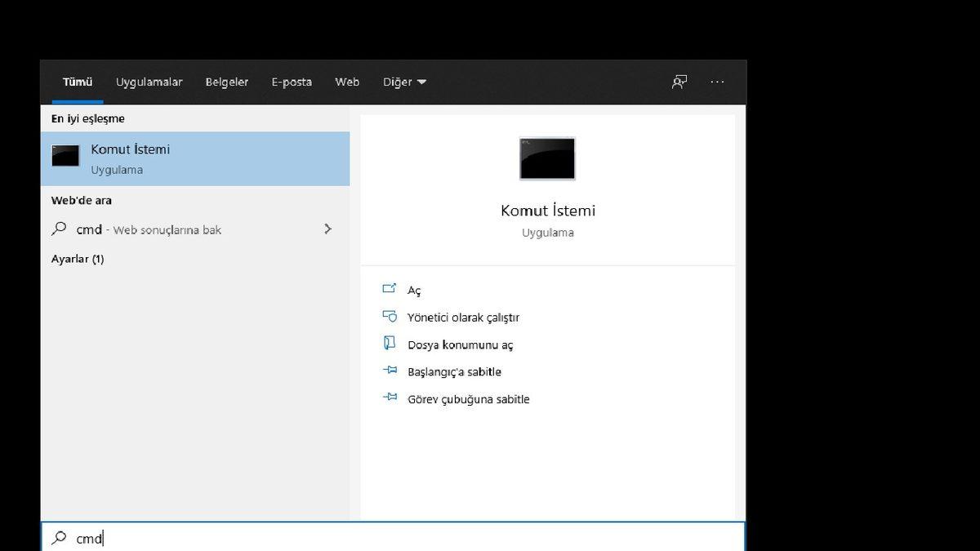Select the Web filter tab
The width and height of the screenshot is (980, 551).
coord(347,82)
